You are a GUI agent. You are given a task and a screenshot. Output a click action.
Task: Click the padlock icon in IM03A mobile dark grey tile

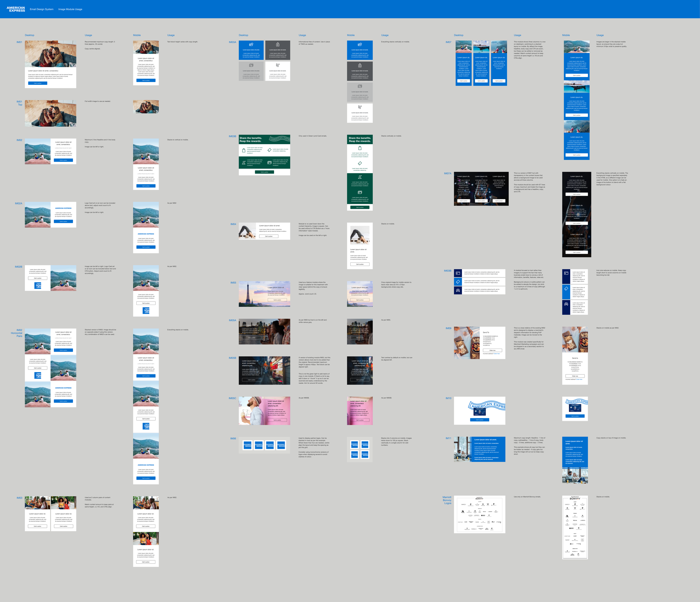[360, 65]
